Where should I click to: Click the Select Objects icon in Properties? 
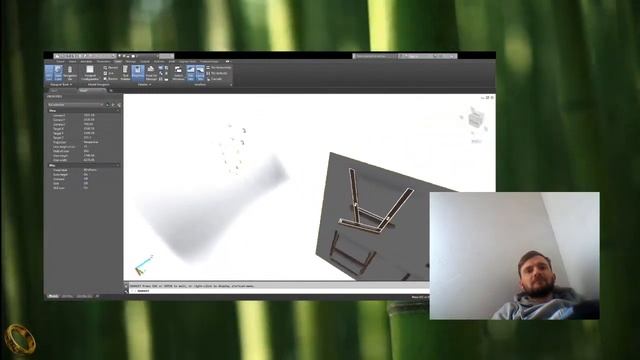[x=113, y=105]
